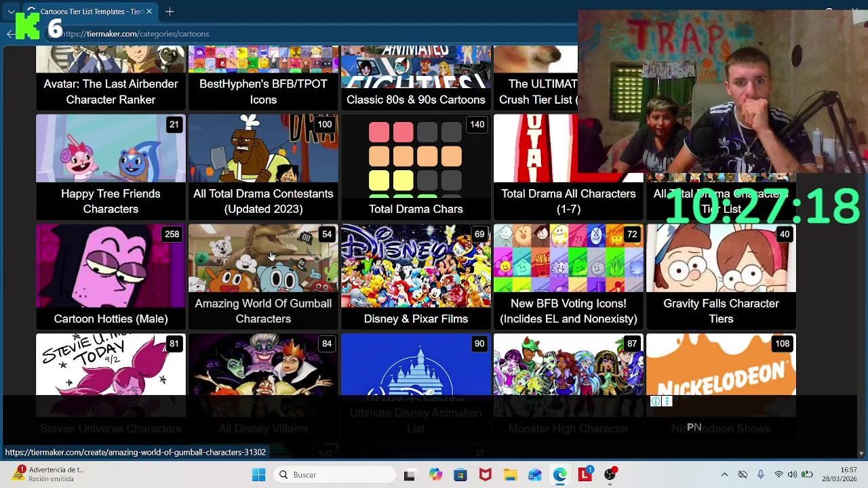Open the Nickelodeon Shows thumbnail
The image size is (868, 488).
point(721,365)
